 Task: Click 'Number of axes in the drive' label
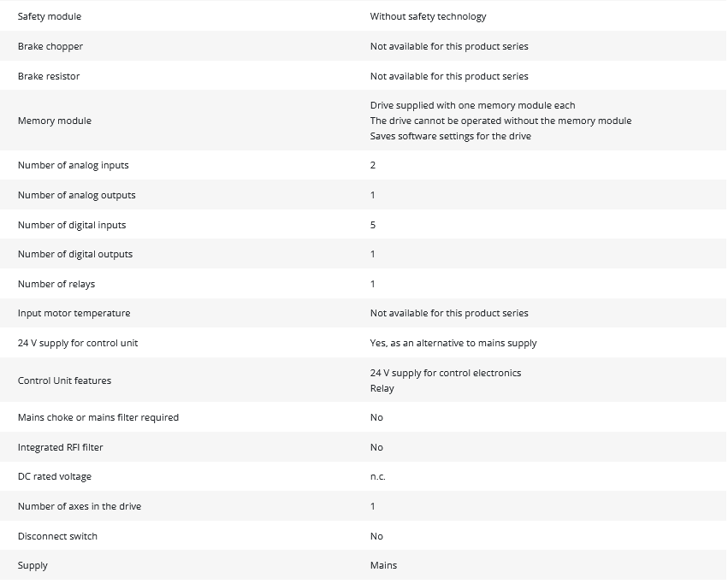pos(80,506)
